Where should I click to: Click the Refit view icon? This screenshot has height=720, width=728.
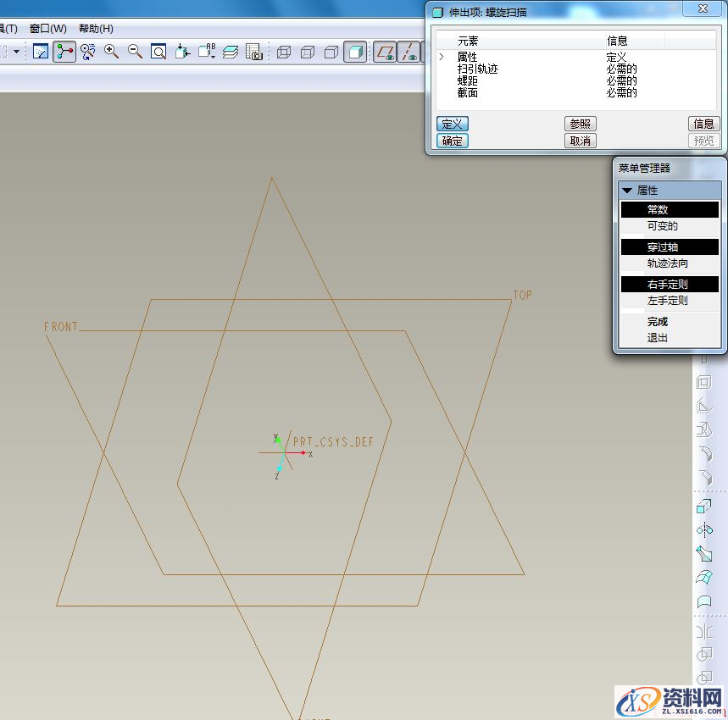158,52
